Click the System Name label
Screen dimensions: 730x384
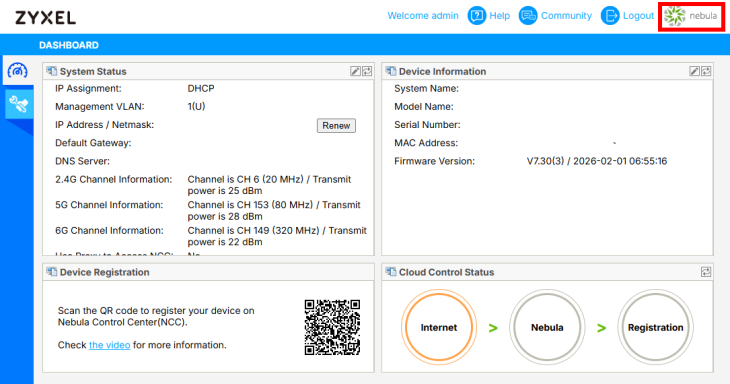(426, 88)
